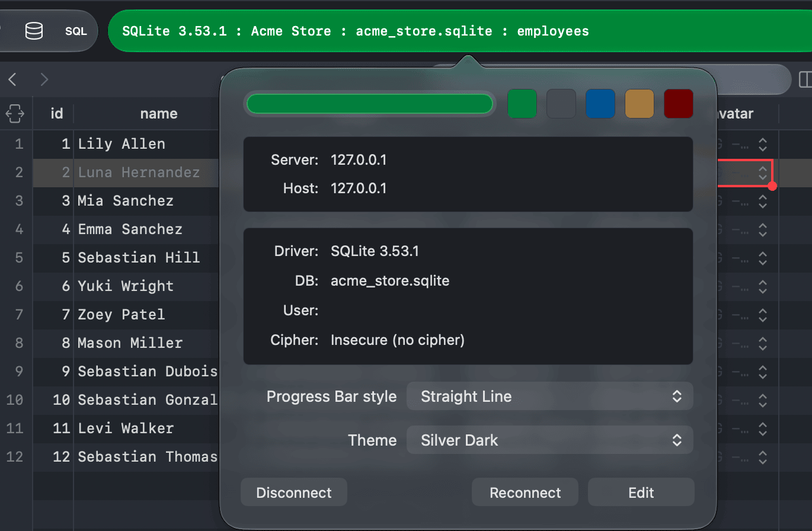Open the database selector cylinder icon
Screen dimensions: 812x531
[34, 31]
